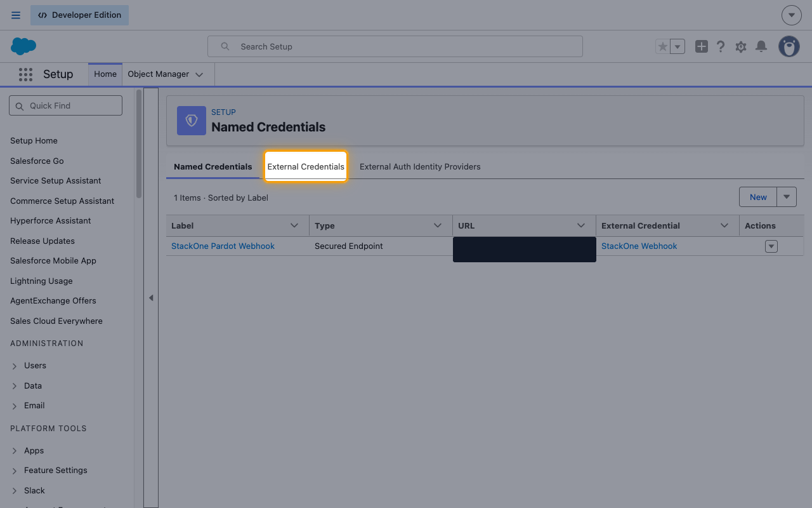Expand the Object Manager chevron menu
The image size is (812, 508).
click(199, 74)
